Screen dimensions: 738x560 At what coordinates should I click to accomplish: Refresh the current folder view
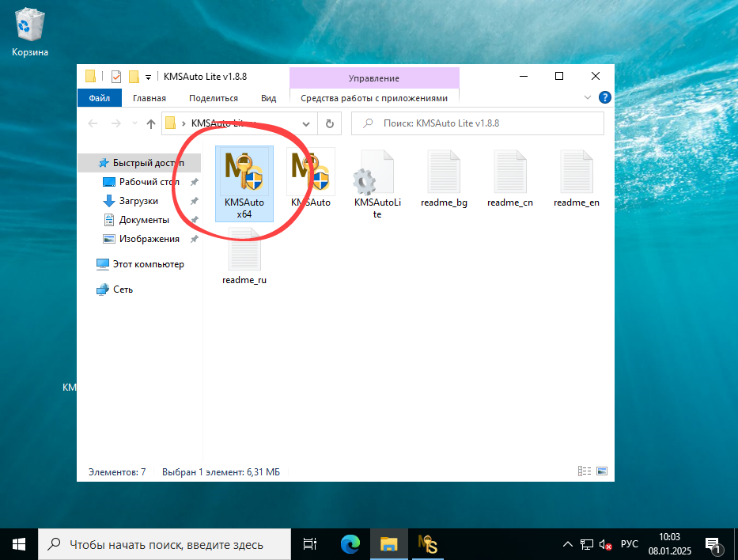coord(330,123)
